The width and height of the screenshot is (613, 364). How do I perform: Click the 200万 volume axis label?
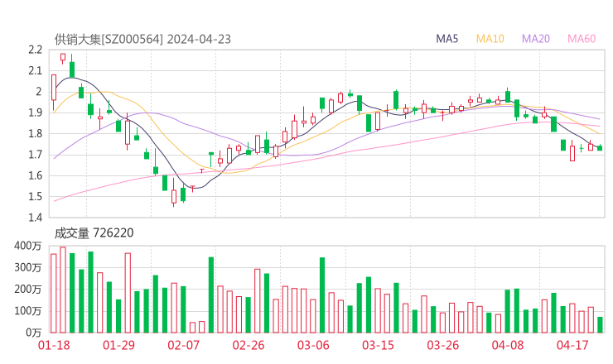28,290
